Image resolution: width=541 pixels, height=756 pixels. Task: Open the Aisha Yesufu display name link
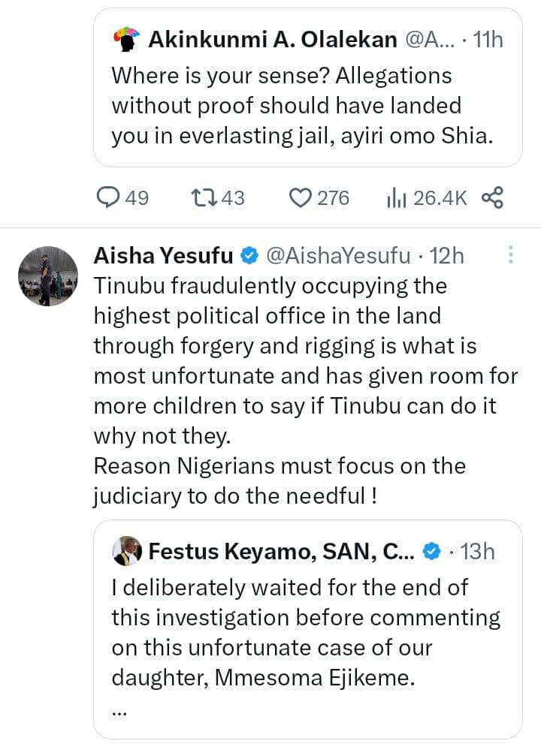click(x=163, y=256)
